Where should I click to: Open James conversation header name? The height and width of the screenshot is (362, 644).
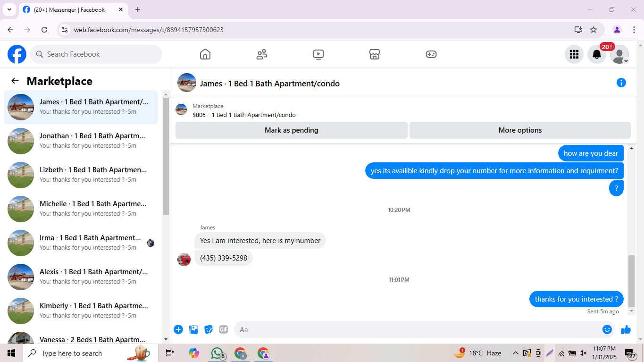270,84
